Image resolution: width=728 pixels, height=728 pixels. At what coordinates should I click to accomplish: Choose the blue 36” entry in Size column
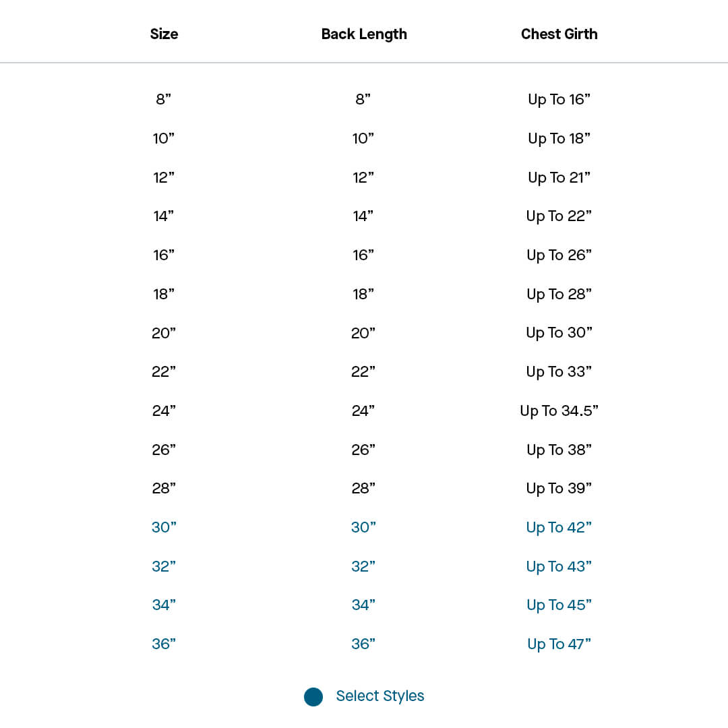[x=164, y=644]
